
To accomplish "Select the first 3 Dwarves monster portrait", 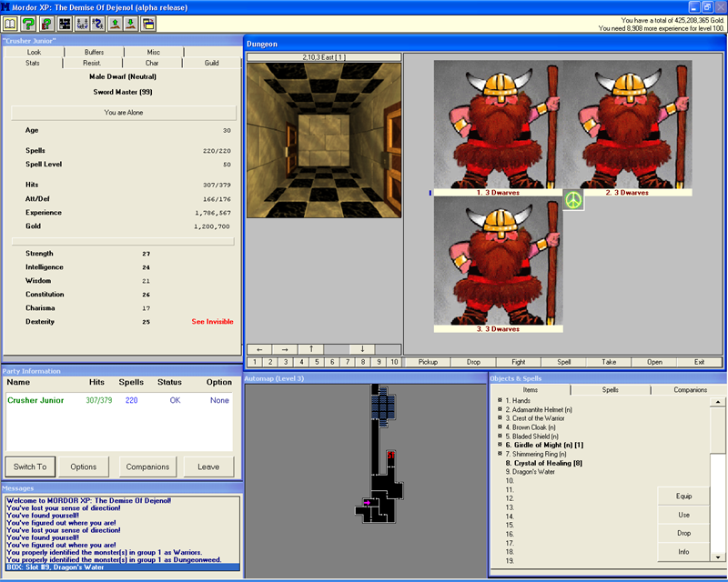I will point(498,125).
